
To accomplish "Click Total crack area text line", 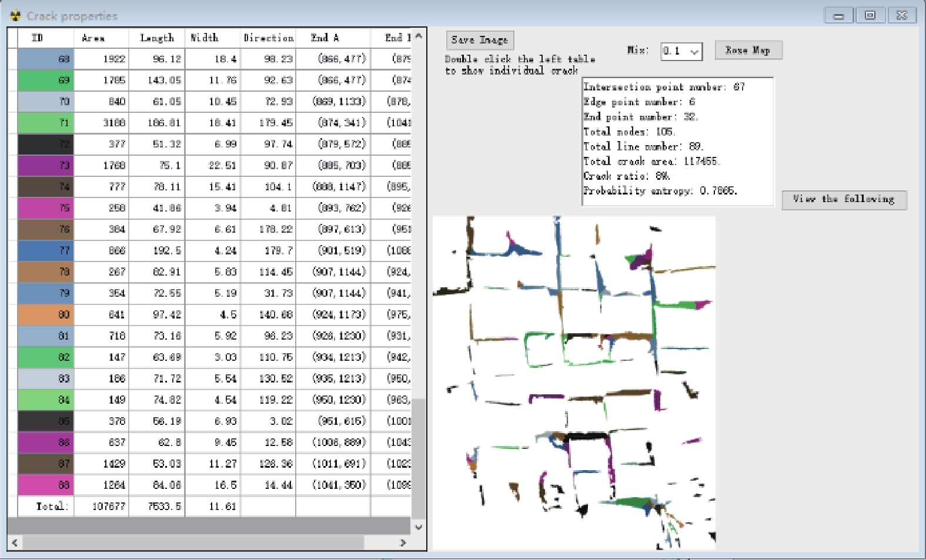I will pyautogui.click(x=651, y=161).
